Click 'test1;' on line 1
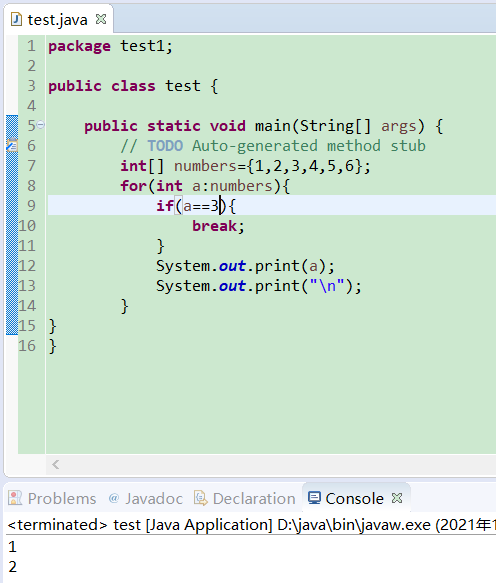 pos(146,46)
